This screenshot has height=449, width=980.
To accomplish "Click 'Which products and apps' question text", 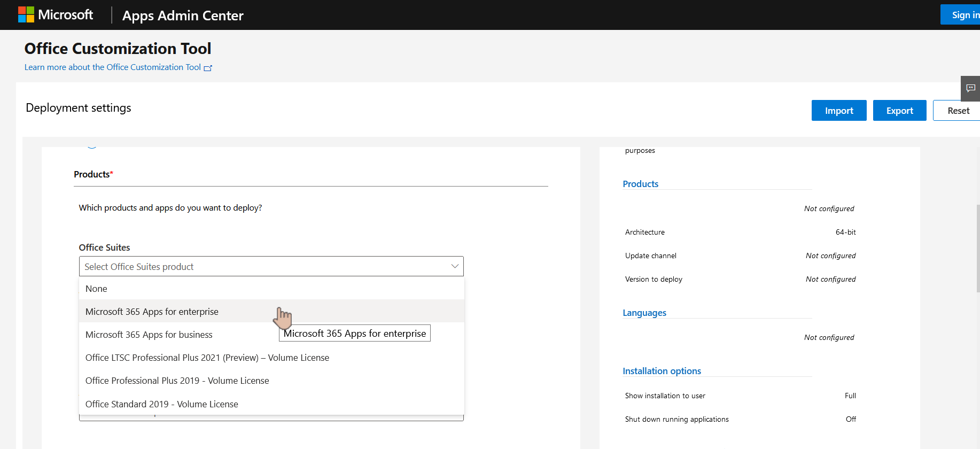I will coord(170,208).
